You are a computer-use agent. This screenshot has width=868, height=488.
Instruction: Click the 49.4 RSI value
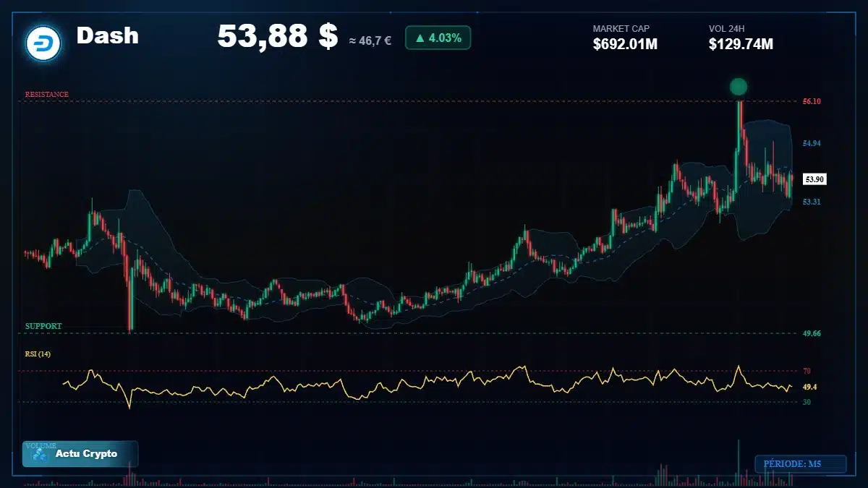pos(810,387)
